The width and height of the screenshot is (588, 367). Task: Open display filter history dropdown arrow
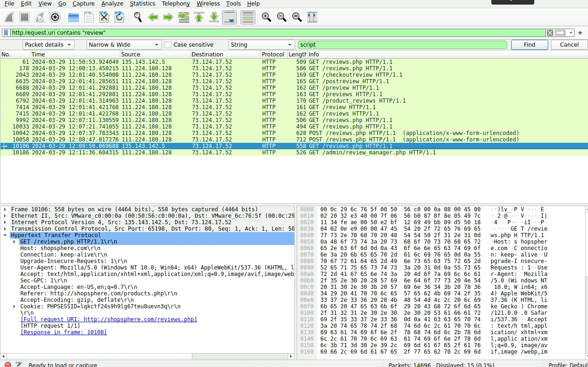(x=571, y=33)
